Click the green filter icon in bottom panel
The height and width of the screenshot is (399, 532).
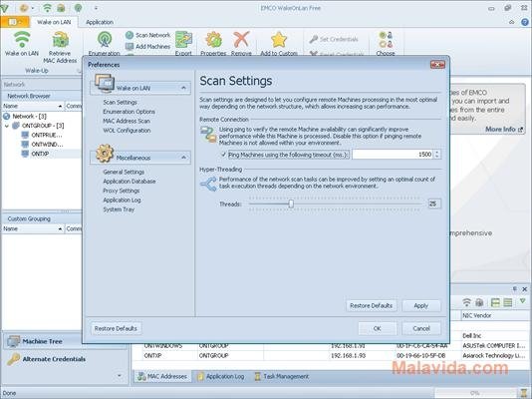click(x=522, y=301)
